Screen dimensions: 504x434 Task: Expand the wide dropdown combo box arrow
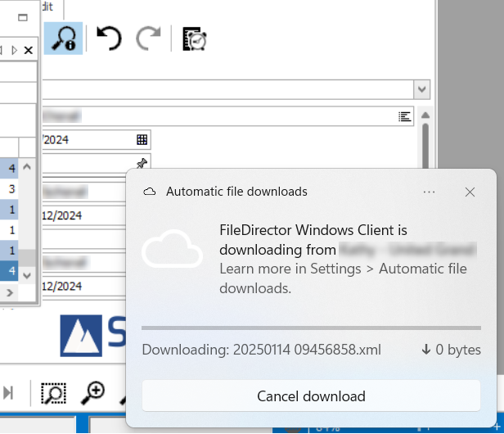click(x=421, y=89)
